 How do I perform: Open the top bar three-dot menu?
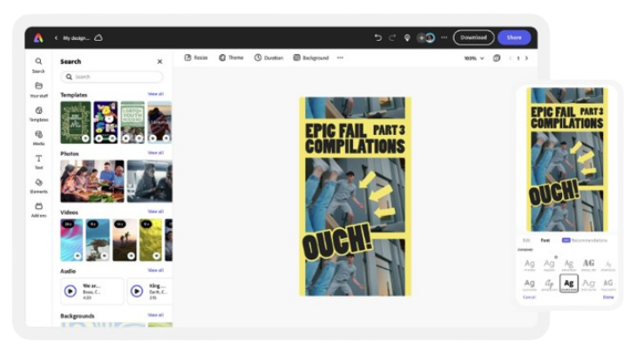[444, 37]
